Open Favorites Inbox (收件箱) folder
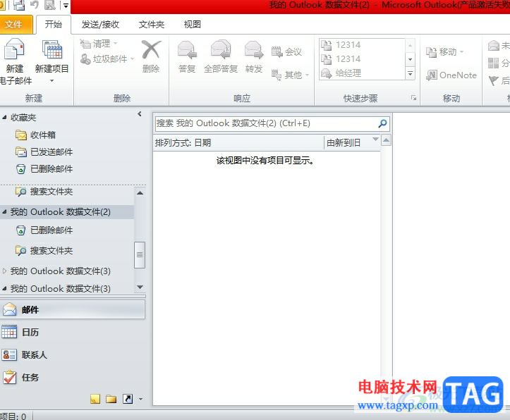The image size is (510, 420). [36, 135]
